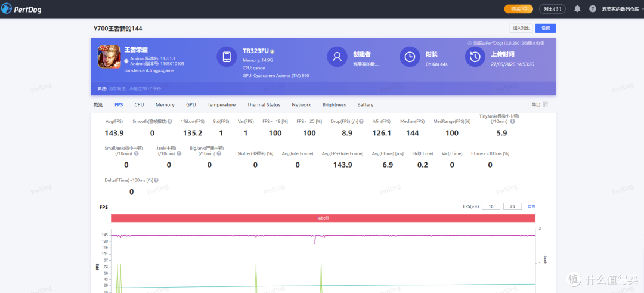The image size is (644, 293).
Task: Click the export icon next to 导出
Action: (546, 105)
